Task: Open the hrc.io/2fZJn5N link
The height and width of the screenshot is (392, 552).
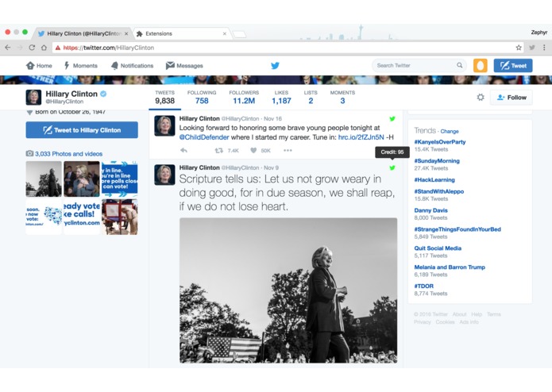Action: tap(361, 137)
